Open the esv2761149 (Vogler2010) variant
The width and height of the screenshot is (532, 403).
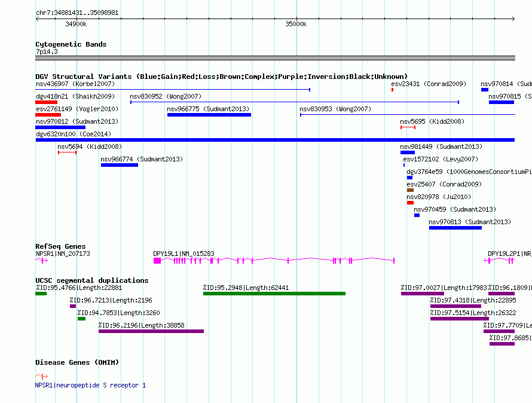click(48, 115)
